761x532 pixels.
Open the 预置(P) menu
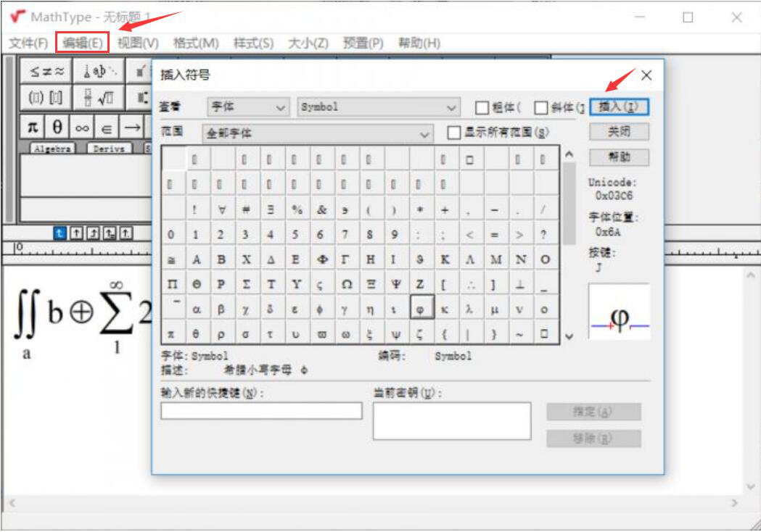363,43
